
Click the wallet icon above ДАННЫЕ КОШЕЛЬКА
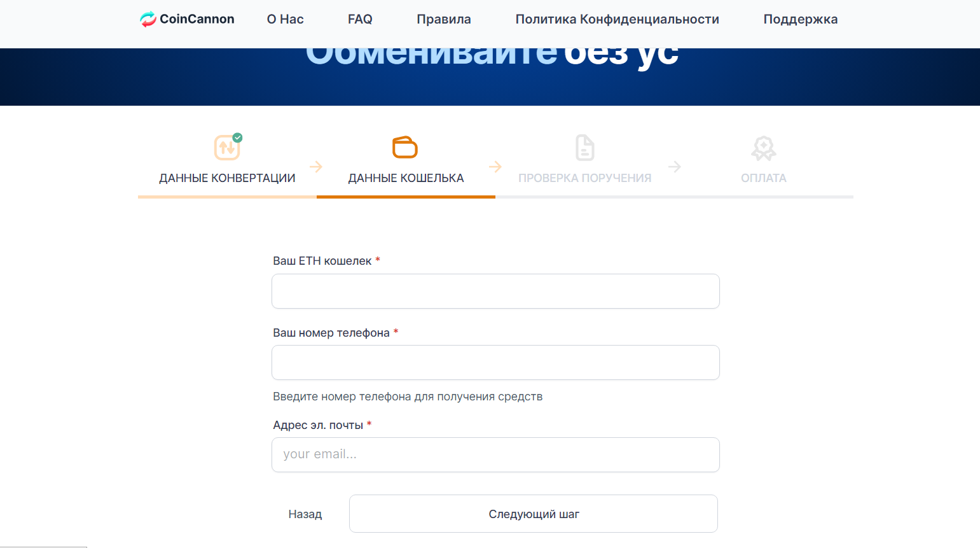(404, 148)
